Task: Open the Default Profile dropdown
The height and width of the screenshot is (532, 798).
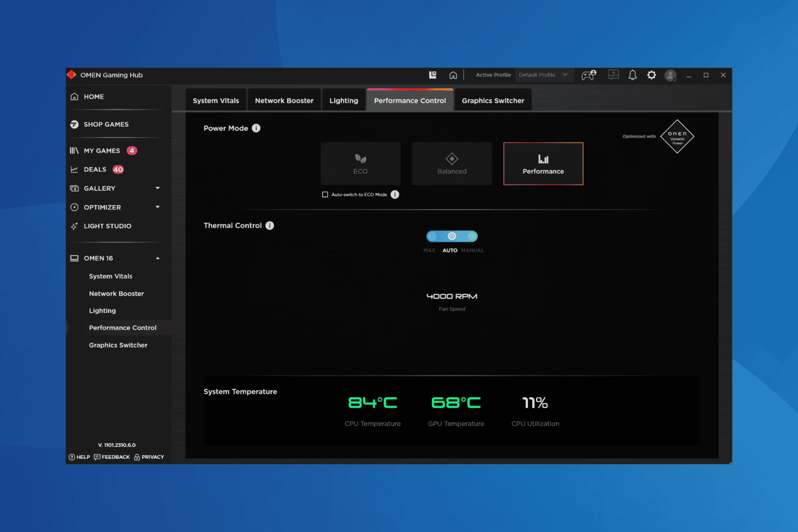Action: [544, 75]
